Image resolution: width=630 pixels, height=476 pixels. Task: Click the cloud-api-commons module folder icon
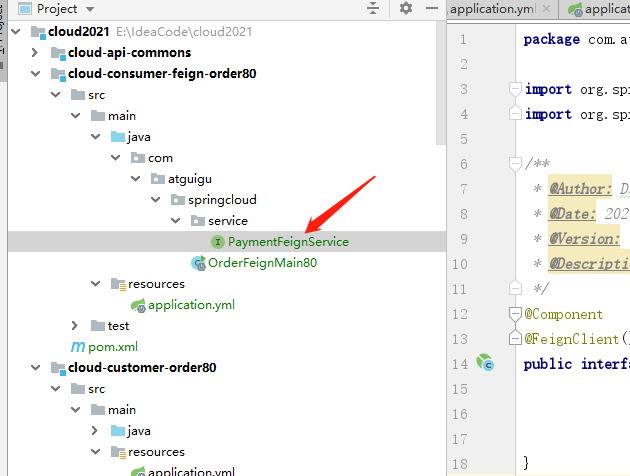point(58,53)
